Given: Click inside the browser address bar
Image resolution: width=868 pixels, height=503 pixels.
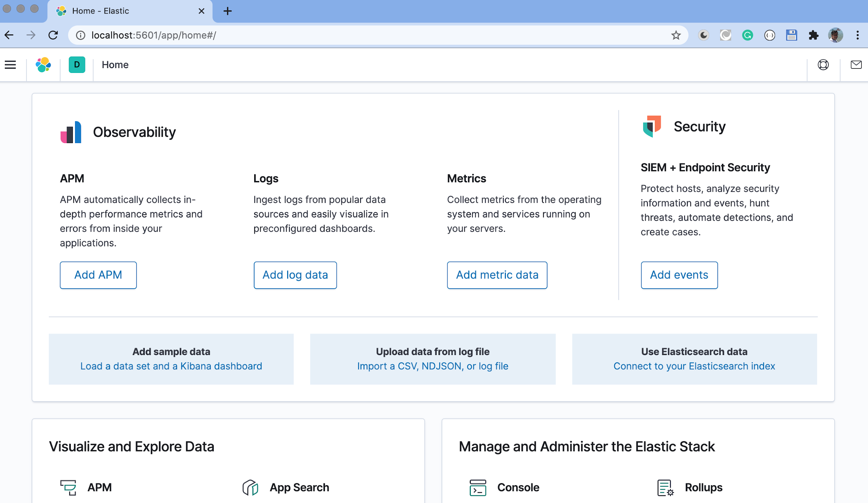Looking at the screenshot, I should coord(243,35).
